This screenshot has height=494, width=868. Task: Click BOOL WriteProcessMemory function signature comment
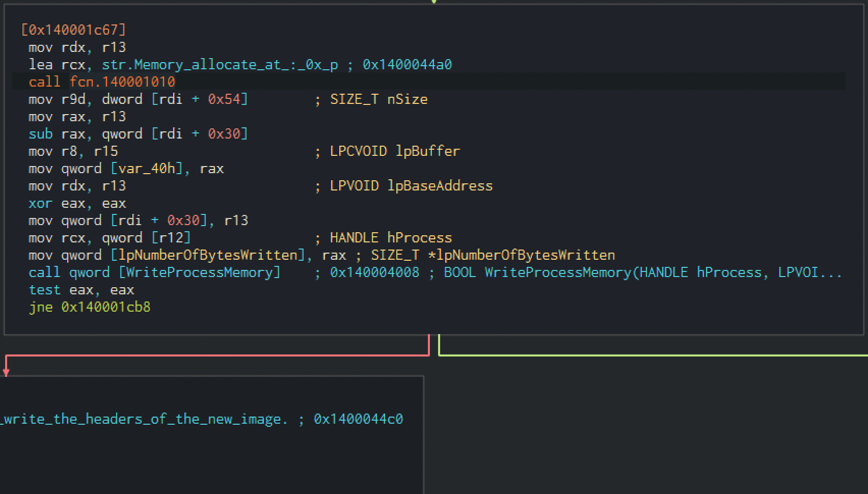click(x=643, y=272)
